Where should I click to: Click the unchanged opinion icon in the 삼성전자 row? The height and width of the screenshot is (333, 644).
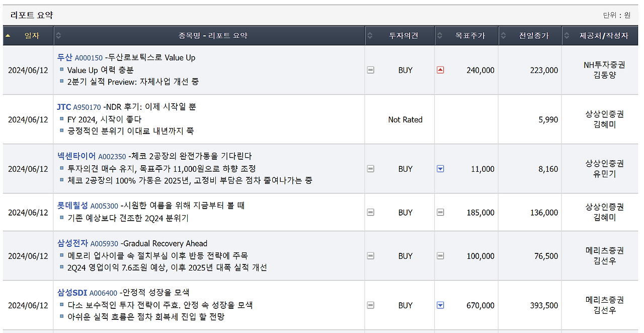pyautogui.click(x=371, y=255)
